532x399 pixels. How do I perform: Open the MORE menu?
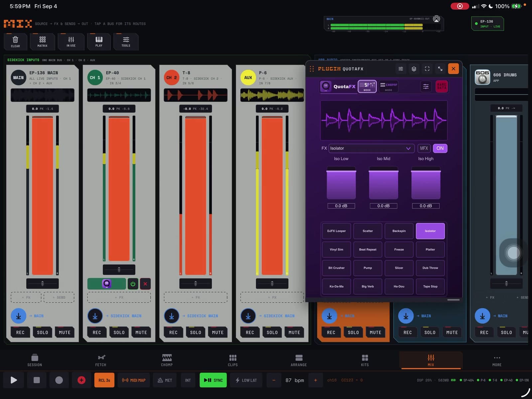click(497, 360)
